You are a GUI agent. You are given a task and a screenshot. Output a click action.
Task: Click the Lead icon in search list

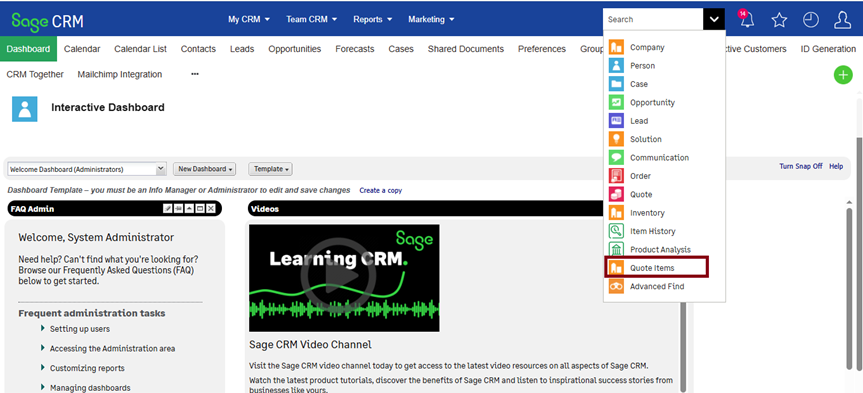pos(616,121)
